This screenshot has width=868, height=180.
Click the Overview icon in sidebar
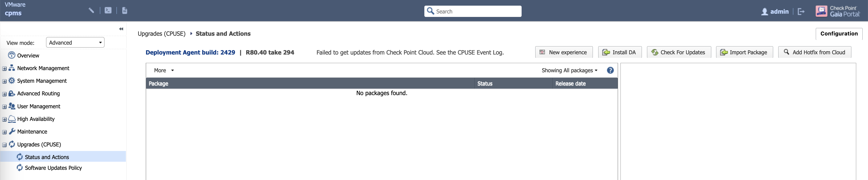pos(12,55)
